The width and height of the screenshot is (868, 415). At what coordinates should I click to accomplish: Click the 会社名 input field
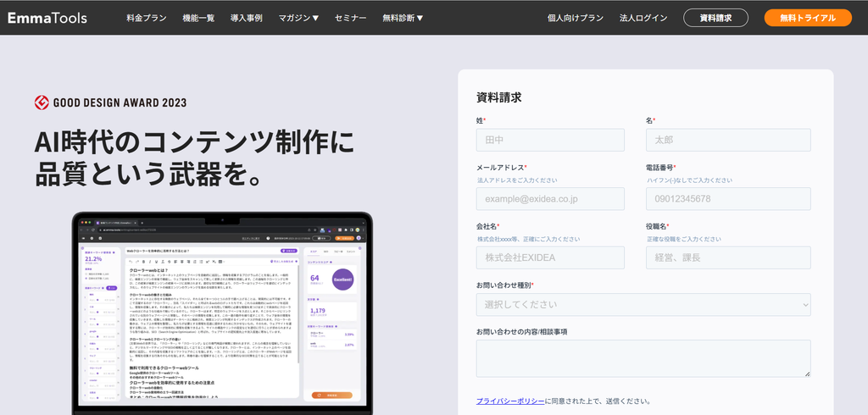coord(550,257)
